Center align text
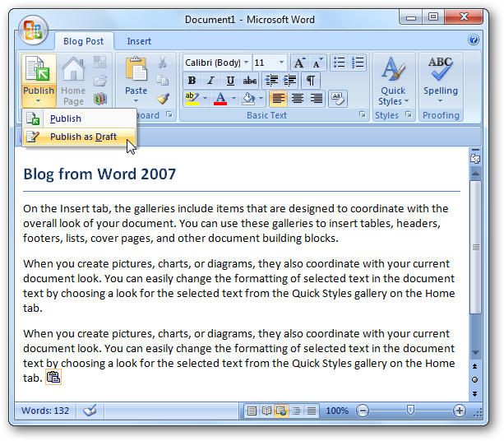The width and height of the screenshot is (504, 441). click(x=298, y=99)
